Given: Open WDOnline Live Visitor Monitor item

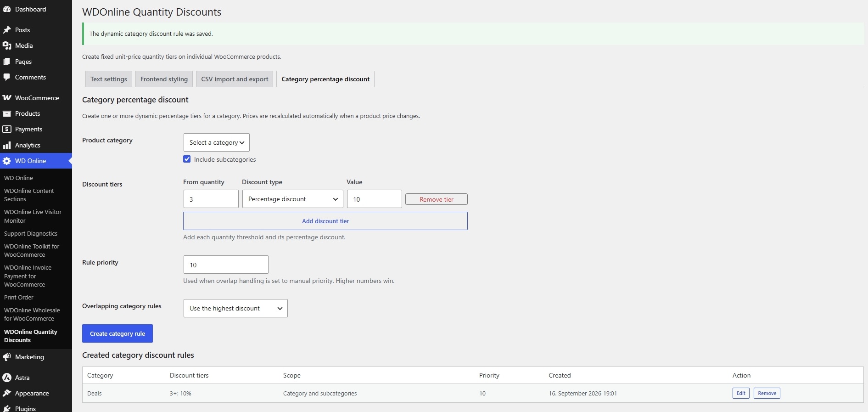Looking at the screenshot, I should [33, 216].
